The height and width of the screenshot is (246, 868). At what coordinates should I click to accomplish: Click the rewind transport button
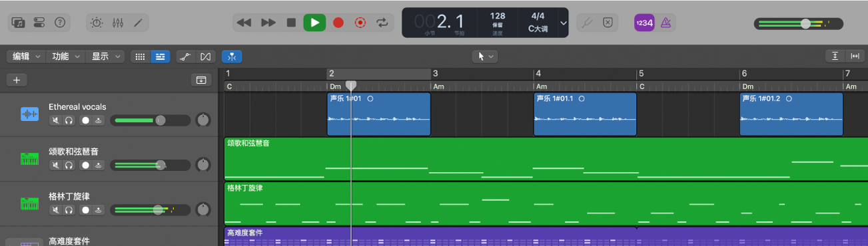(244, 23)
